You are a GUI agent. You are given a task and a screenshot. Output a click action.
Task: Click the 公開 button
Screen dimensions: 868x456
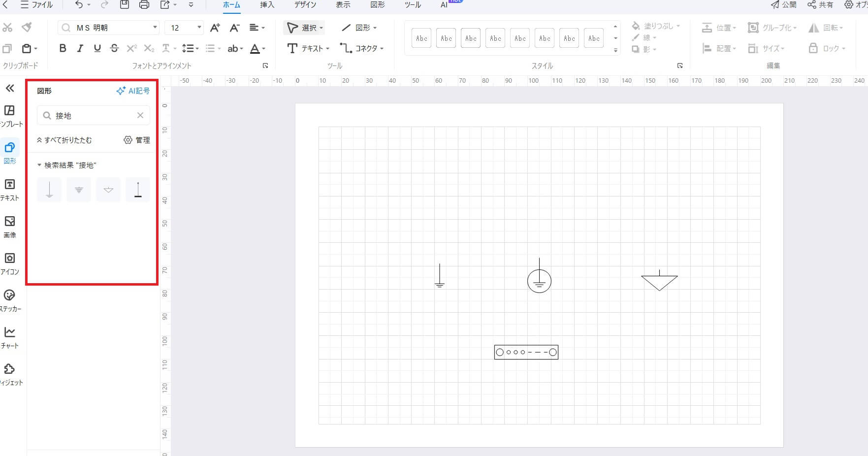coord(784,5)
